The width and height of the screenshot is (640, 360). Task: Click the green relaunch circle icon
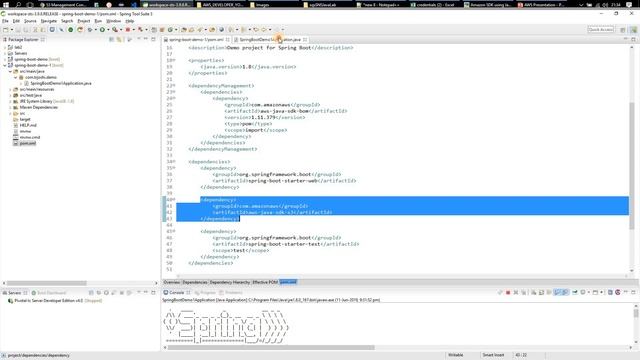[71, 30]
